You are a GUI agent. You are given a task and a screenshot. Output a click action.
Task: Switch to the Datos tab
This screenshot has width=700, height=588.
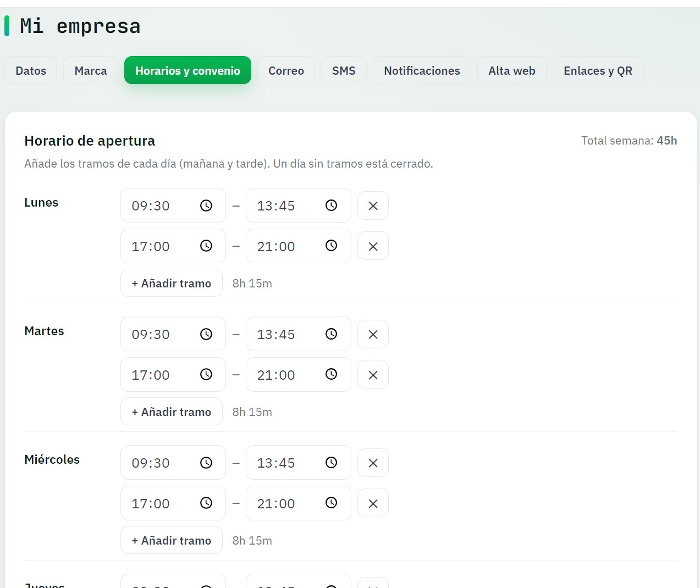(31, 70)
